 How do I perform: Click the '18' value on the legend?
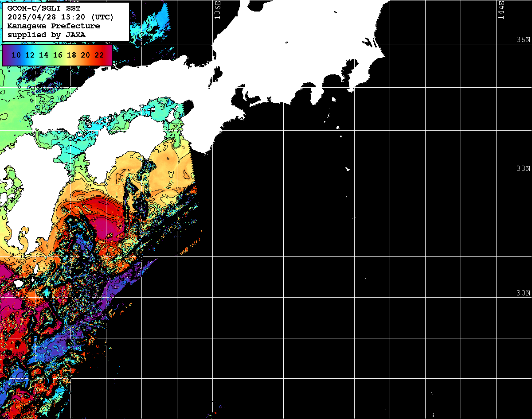71,55
